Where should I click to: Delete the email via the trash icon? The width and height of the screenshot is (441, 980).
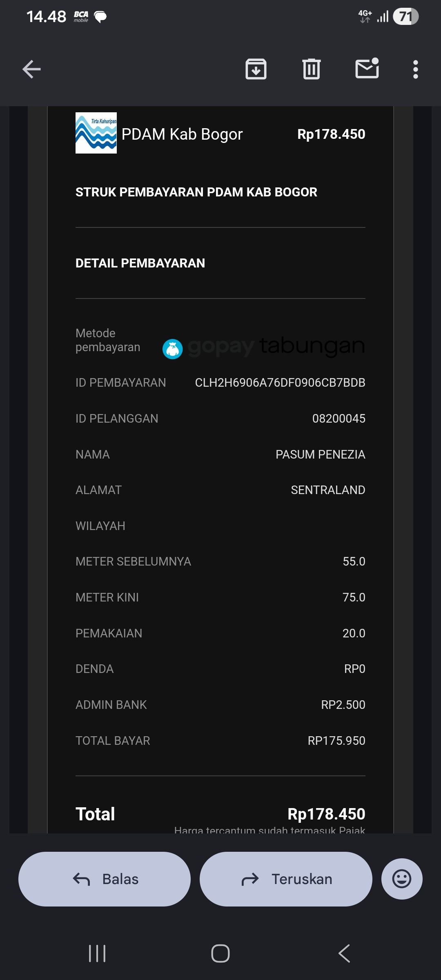(x=312, y=69)
